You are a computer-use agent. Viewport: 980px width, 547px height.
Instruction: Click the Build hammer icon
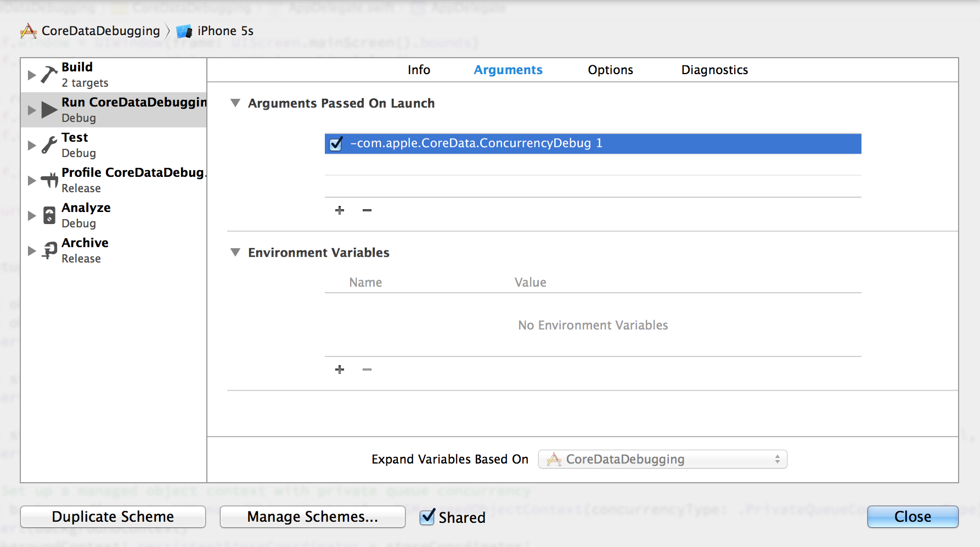click(x=49, y=75)
